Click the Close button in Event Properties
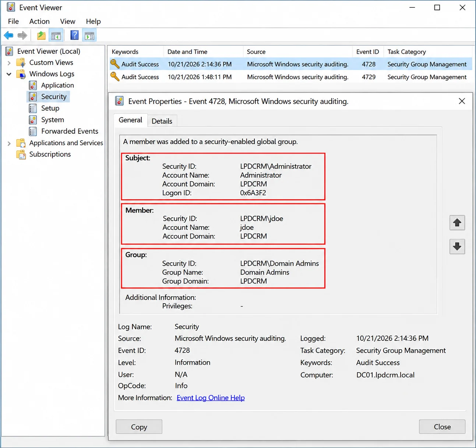The width and height of the screenshot is (476, 448). tap(442, 427)
